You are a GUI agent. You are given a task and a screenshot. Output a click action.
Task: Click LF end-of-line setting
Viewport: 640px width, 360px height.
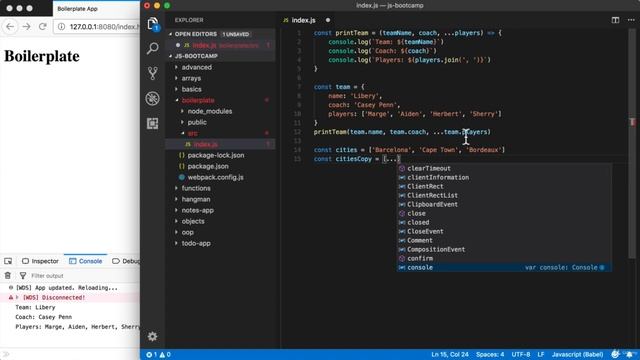point(541,355)
